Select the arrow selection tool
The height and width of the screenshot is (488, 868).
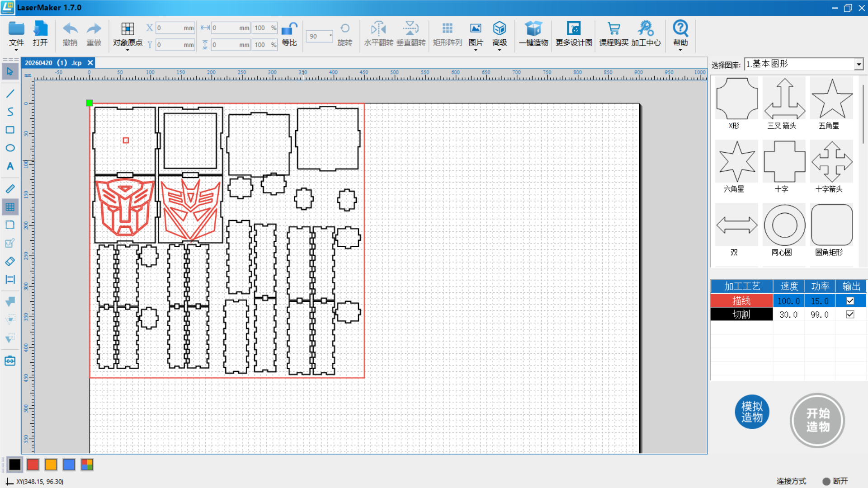tap(10, 71)
